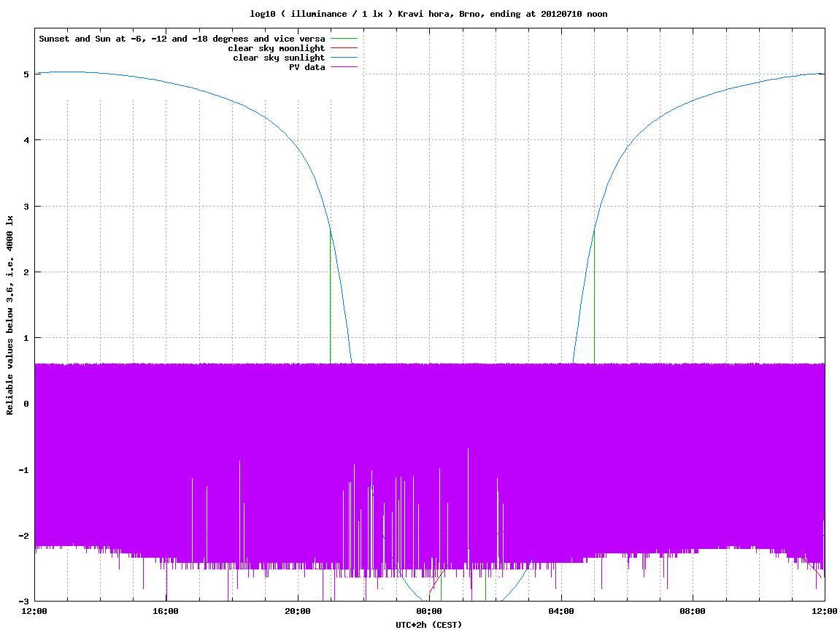Screen dimensions: 840x630
Task: Click the blue legend line sample for sunlight
Action: coord(344,58)
